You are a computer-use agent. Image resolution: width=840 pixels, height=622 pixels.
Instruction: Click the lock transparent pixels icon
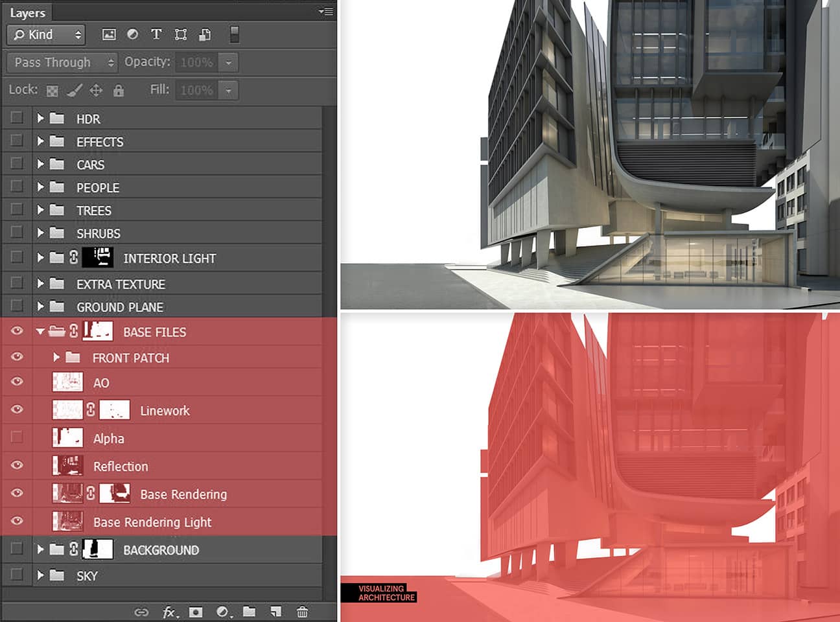52,90
